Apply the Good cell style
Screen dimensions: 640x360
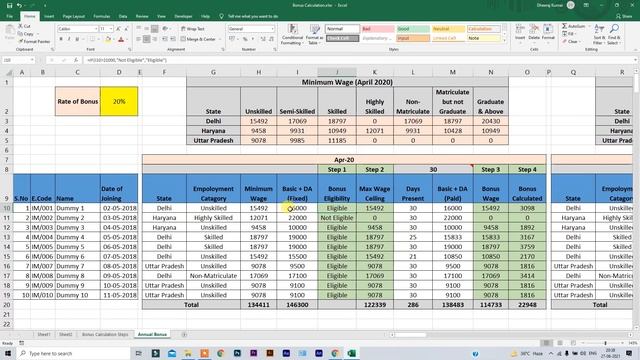413,29
